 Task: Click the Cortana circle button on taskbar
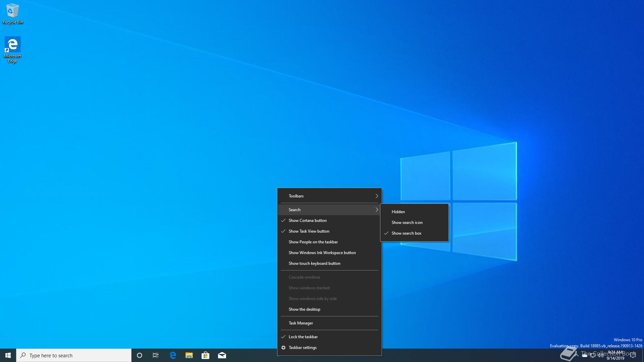click(140, 355)
